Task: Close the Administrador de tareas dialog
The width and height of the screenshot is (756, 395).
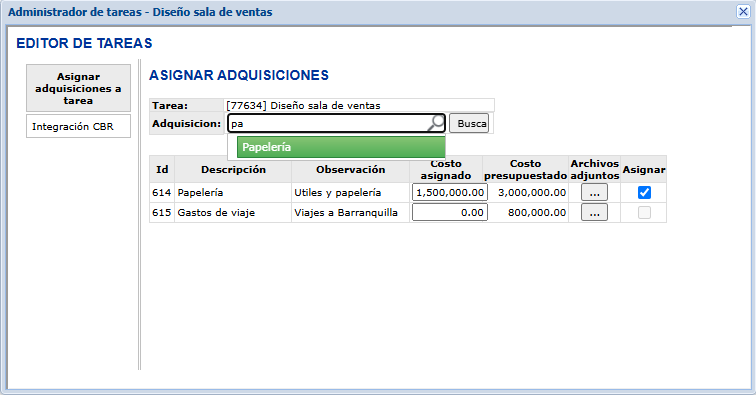Action: (743, 12)
